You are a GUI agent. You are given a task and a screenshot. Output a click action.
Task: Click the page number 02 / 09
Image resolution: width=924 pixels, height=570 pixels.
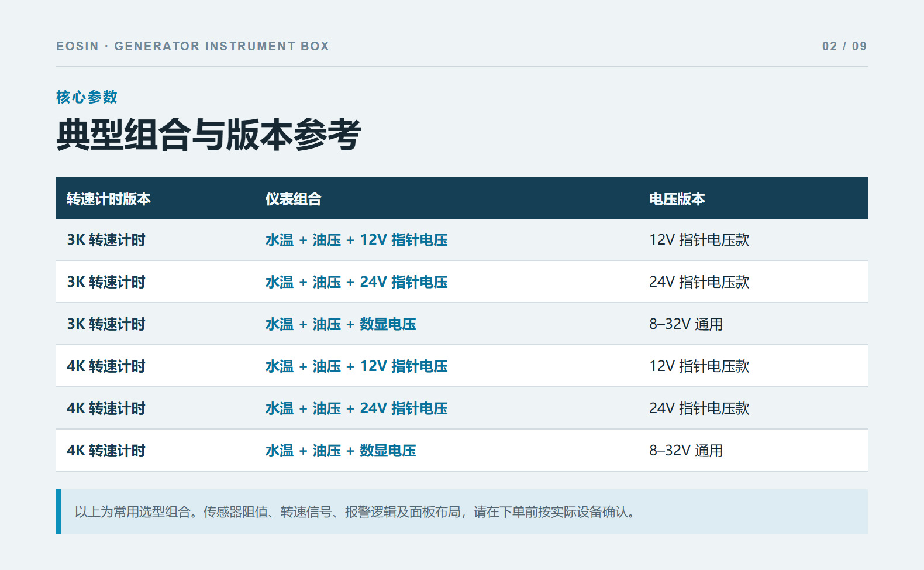coord(844,46)
